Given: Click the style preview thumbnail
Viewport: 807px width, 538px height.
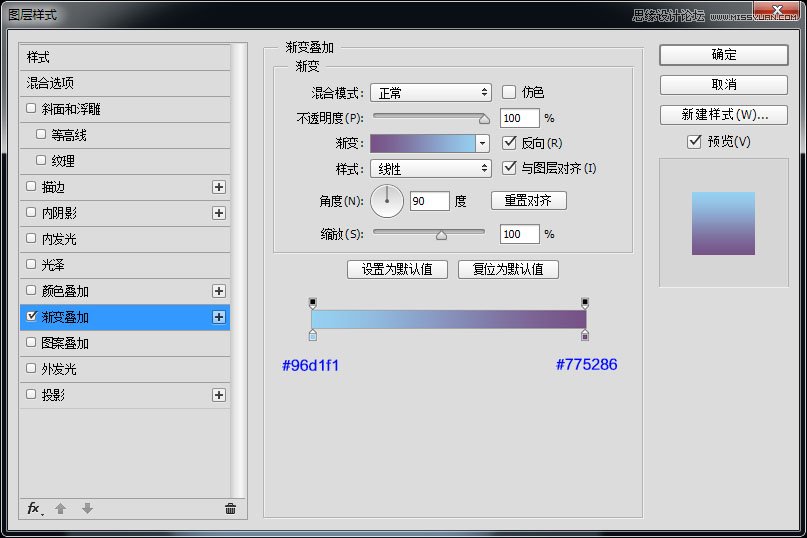Looking at the screenshot, I should [x=723, y=223].
